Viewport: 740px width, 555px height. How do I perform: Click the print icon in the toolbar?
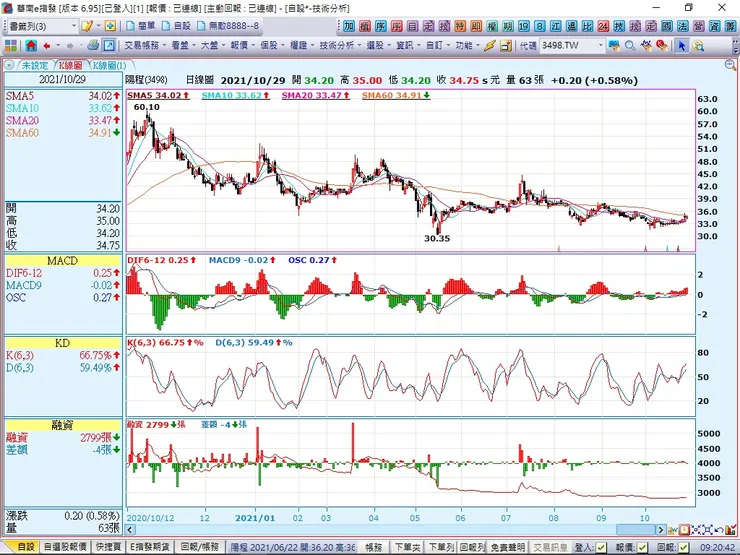pos(93,45)
